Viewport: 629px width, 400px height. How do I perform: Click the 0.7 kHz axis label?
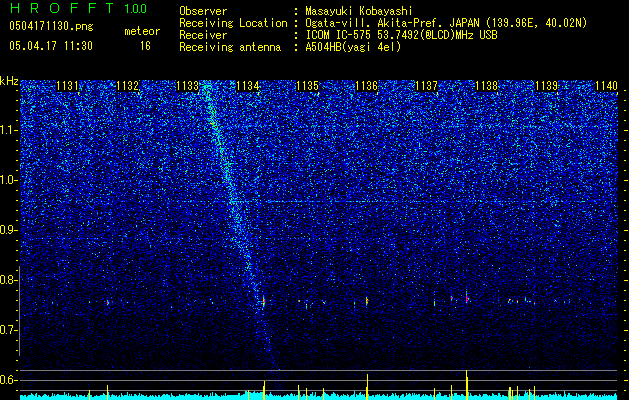(9, 330)
